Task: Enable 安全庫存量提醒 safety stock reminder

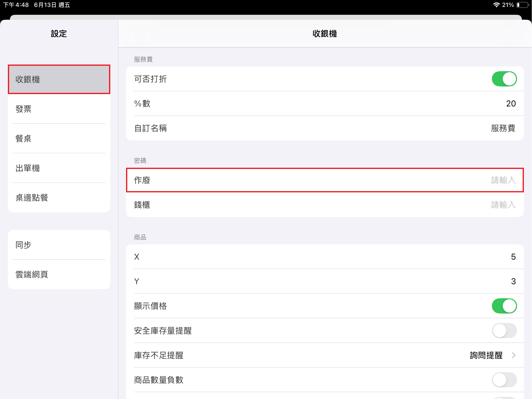Action: pyautogui.click(x=504, y=331)
